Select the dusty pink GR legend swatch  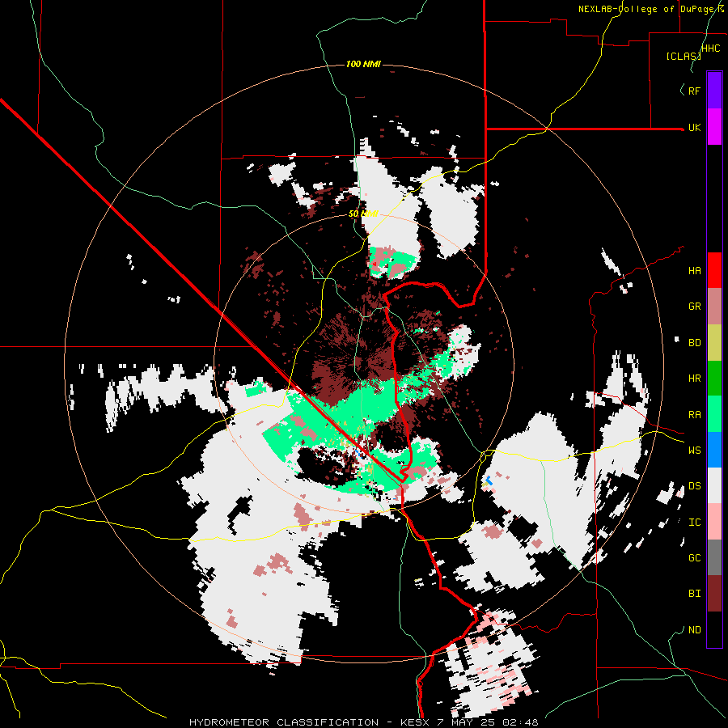point(714,307)
